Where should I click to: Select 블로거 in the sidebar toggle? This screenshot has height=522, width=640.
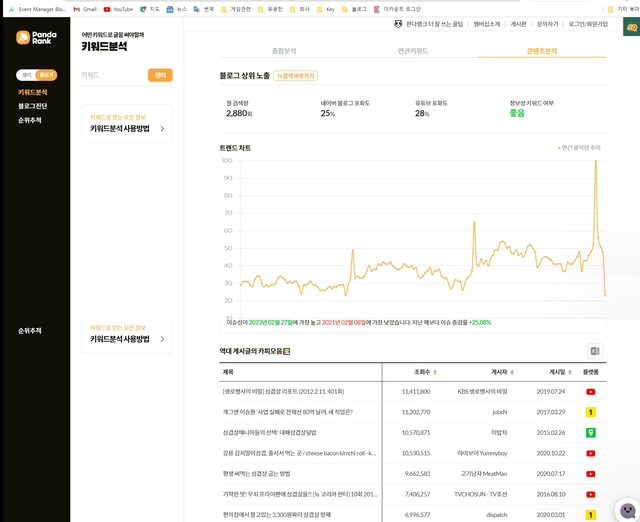pos(46,75)
